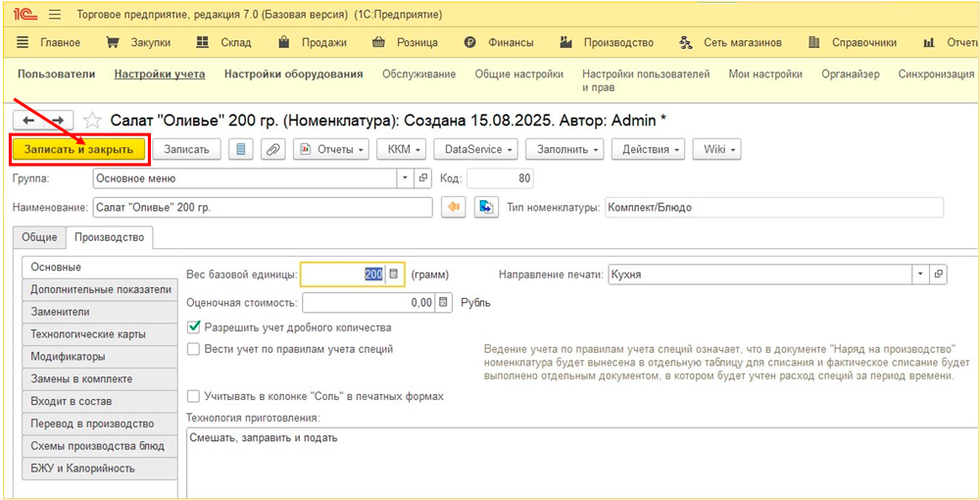The image size is (980, 500).
Task: Enable Вести учет по правилам учета специй
Action: (x=194, y=349)
